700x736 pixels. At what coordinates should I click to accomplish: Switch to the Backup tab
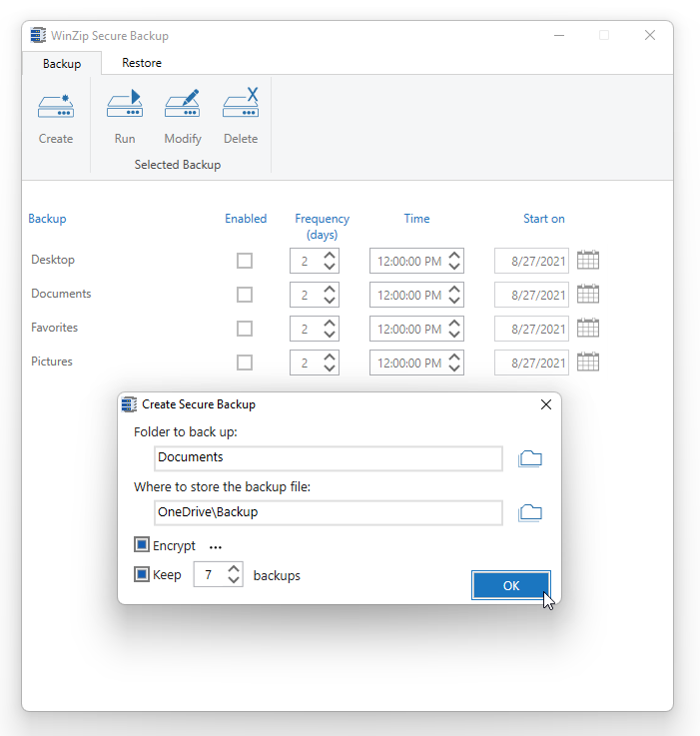(x=62, y=63)
